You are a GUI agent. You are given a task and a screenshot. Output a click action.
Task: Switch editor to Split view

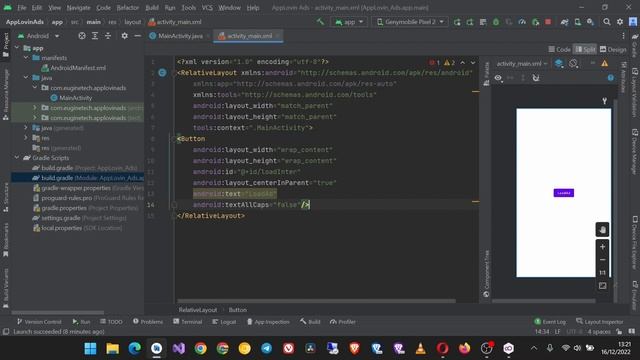[585, 49]
